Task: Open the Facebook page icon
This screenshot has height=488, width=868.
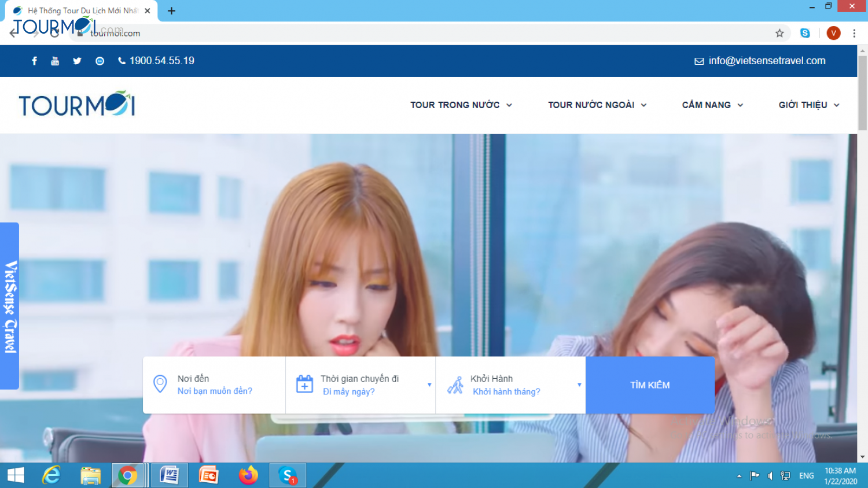Action: tap(34, 60)
